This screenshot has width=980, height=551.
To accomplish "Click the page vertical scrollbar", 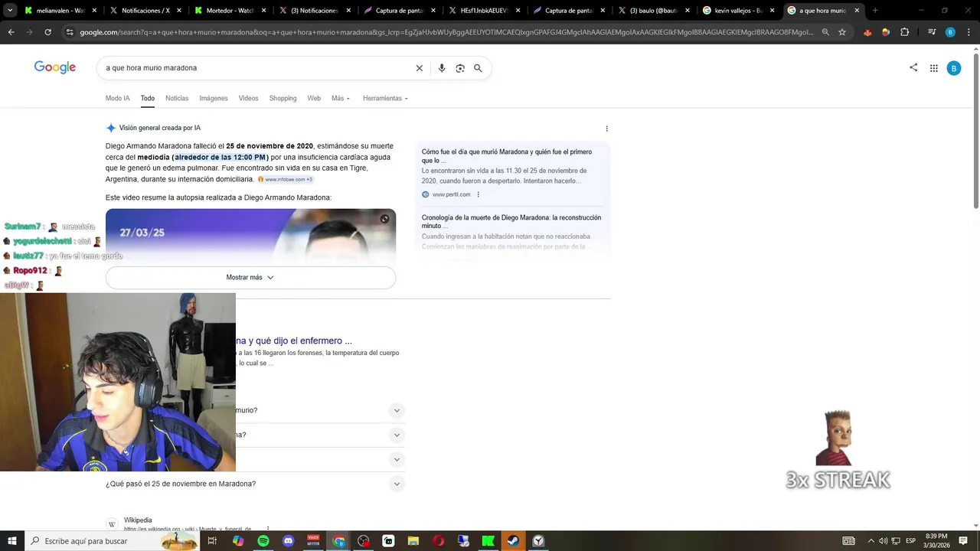I will point(975,130).
